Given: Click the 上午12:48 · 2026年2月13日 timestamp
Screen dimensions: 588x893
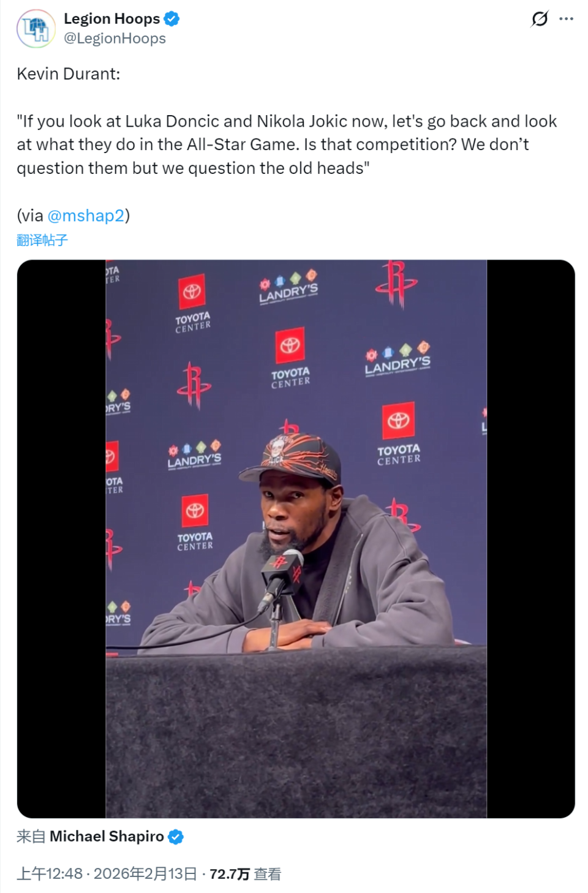Looking at the screenshot, I should [x=107, y=874].
